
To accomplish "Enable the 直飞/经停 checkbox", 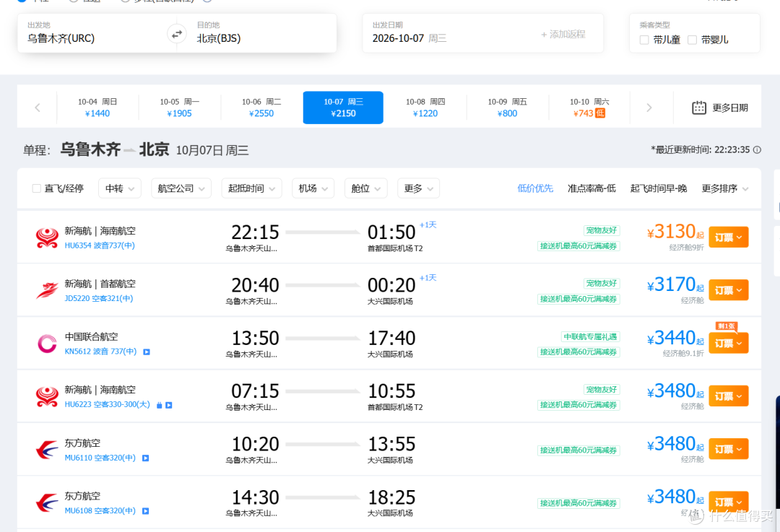I will 36,188.
